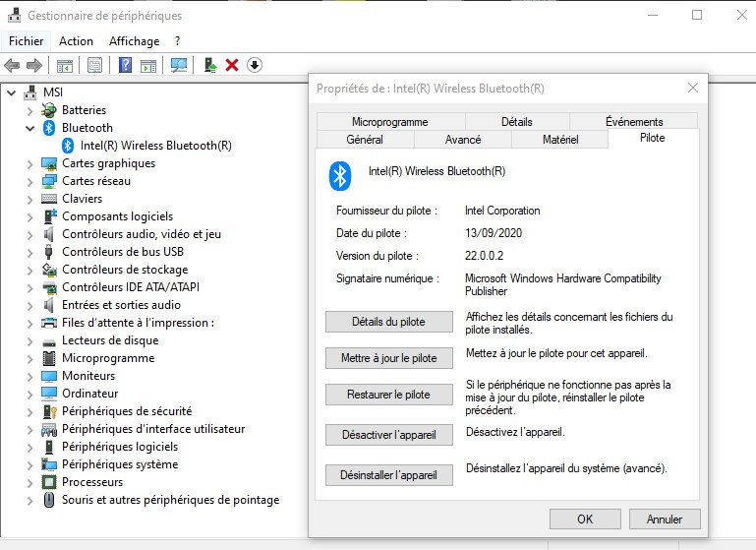
Task: Click the red X uninstall device icon
Action: (232, 65)
